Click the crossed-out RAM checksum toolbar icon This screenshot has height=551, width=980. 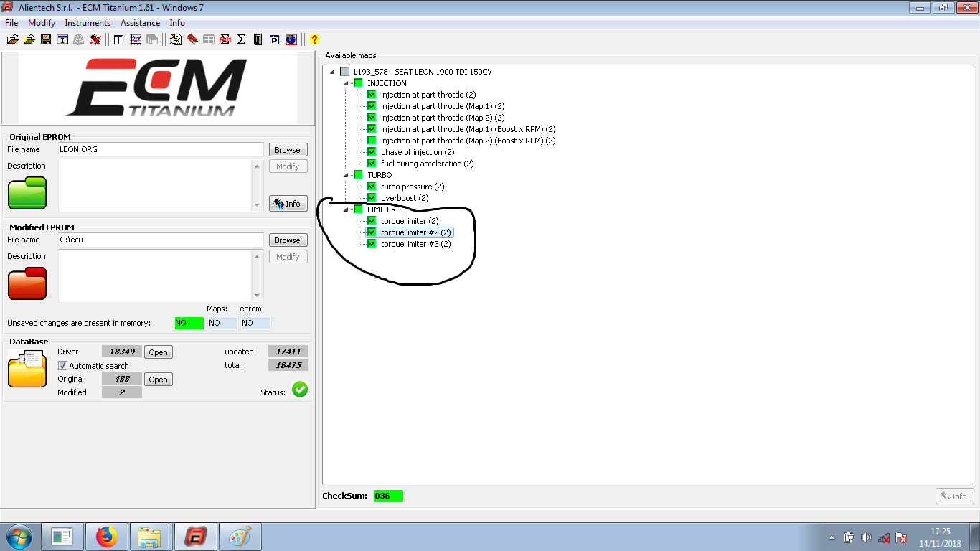point(225,39)
